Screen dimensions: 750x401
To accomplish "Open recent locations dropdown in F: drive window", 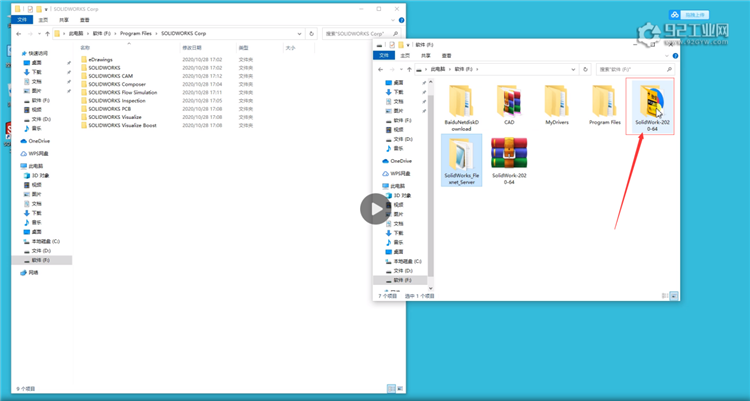I will tap(401, 69).
